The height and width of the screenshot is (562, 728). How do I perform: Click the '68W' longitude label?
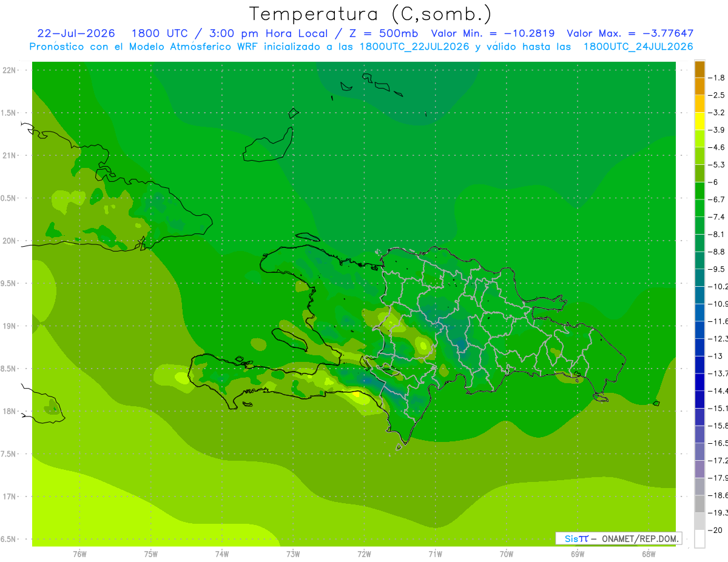tap(649, 554)
